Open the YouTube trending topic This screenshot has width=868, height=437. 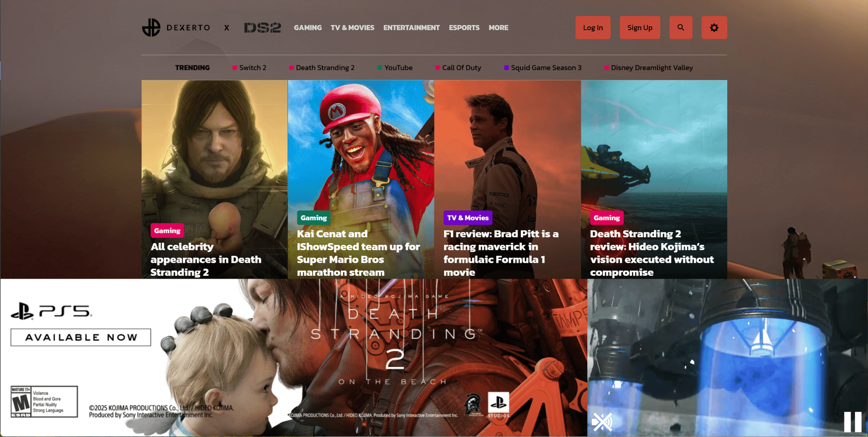point(395,68)
